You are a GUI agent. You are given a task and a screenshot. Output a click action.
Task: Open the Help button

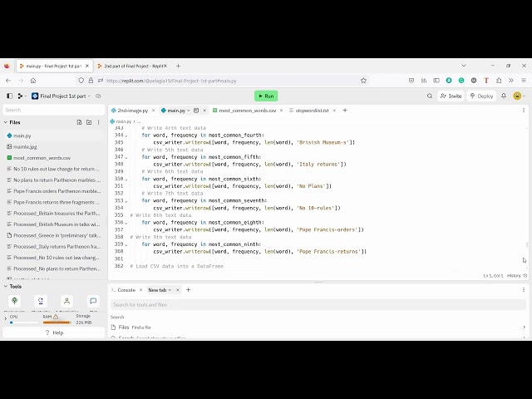pyautogui.click(x=54, y=332)
